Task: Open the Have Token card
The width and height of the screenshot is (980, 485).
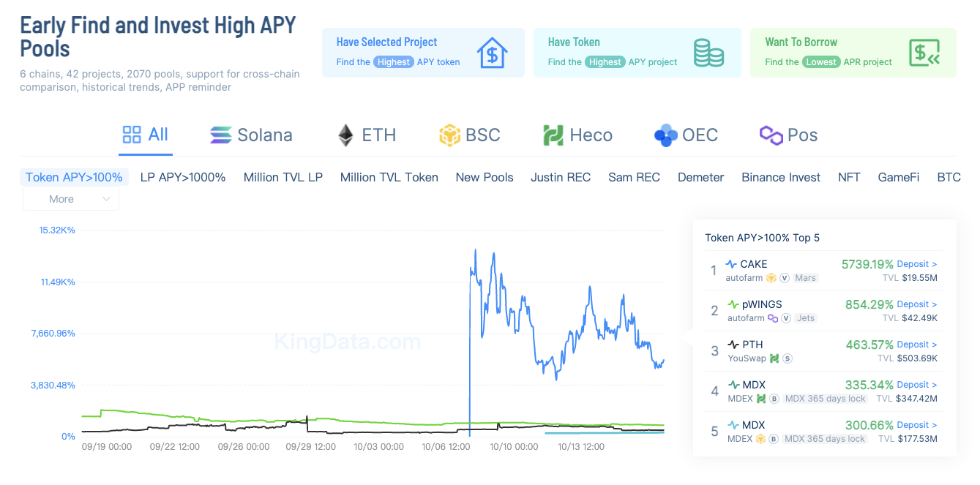Action: (x=637, y=53)
